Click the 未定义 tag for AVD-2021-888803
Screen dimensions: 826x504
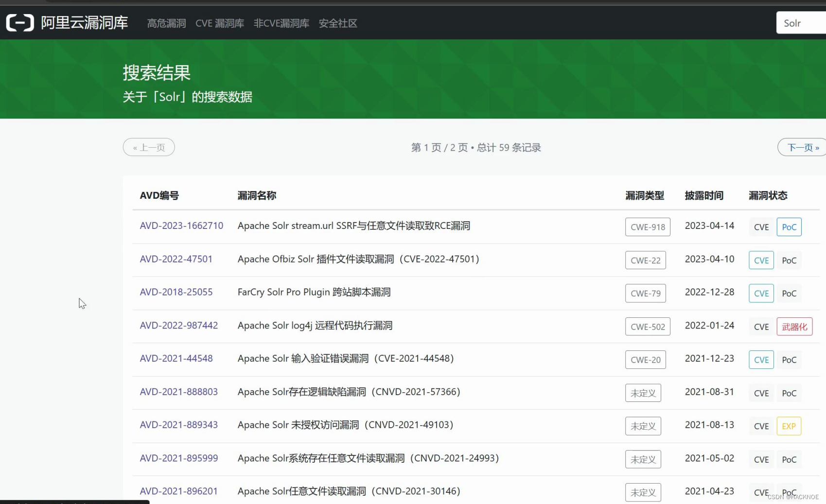pos(643,393)
